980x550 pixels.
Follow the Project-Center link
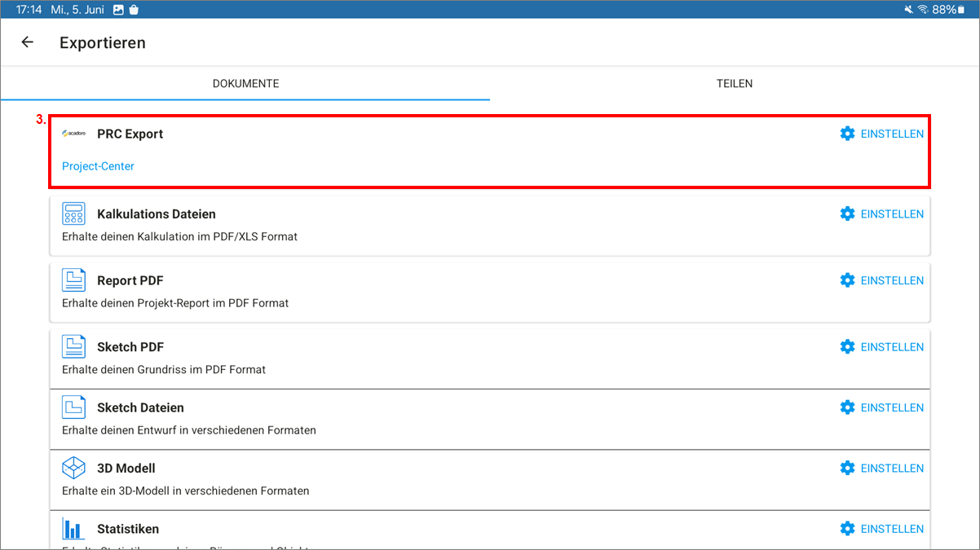(x=98, y=166)
